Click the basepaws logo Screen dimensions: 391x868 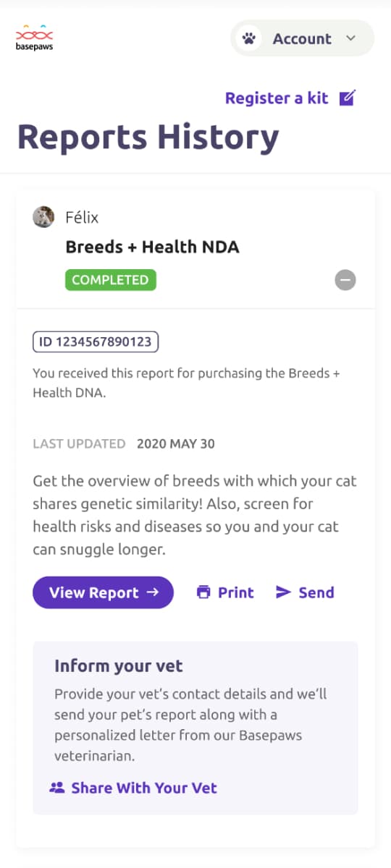[x=35, y=39]
